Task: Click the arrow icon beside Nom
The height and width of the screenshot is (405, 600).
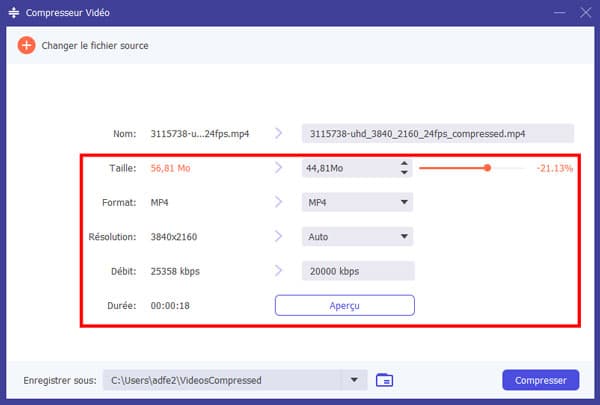Action: tap(279, 134)
